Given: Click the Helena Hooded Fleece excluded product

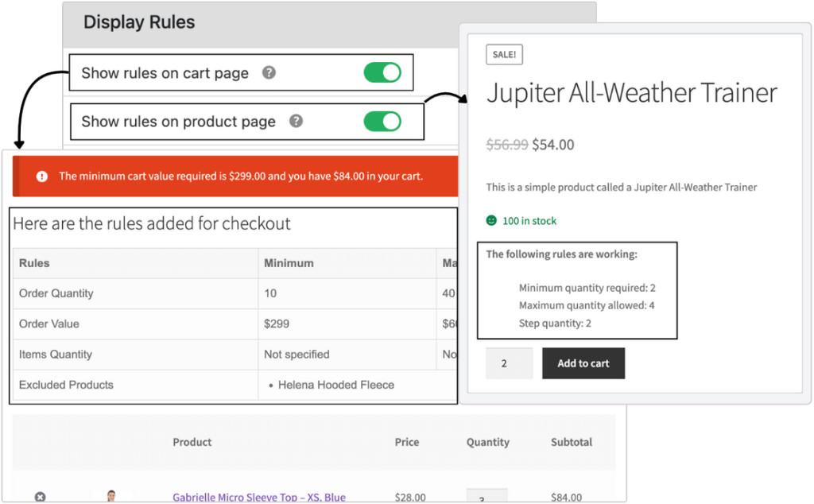Looking at the screenshot, I should pos(336,385).
